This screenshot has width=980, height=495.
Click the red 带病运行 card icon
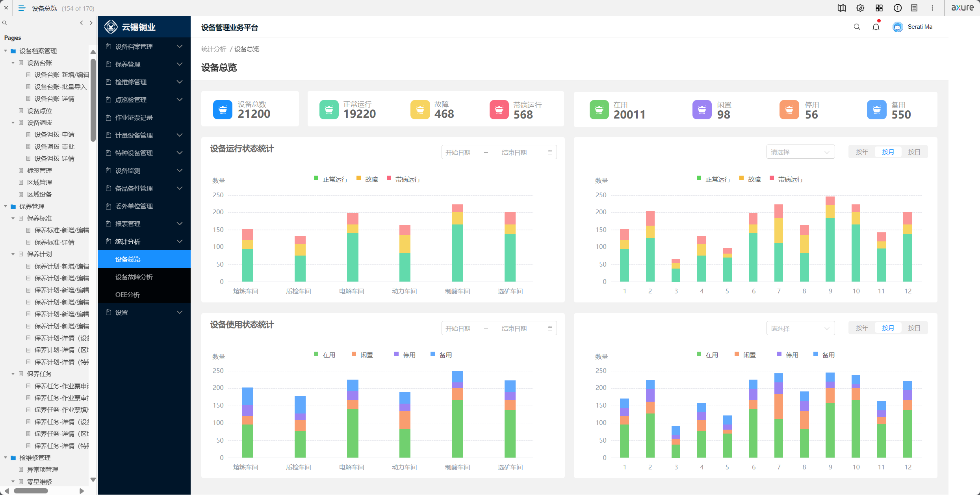point(499,109)
